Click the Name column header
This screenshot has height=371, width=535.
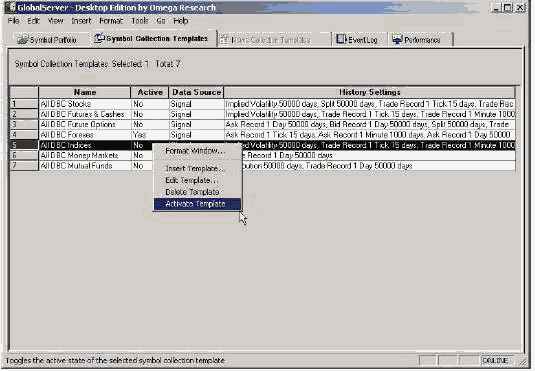coord(85,92)
